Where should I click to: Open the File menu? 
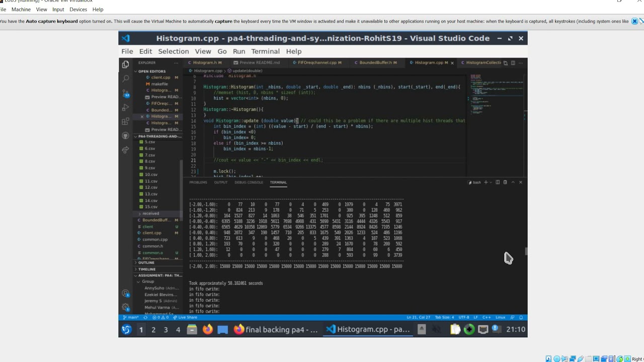[127, 51]
